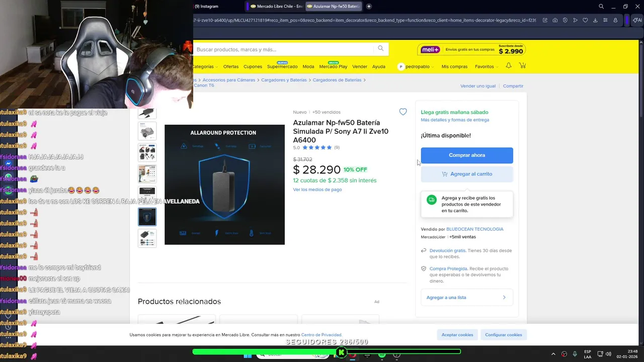Open BLUEOCEAN TECNOLOGIA seller link
This screenshot has width=644, height=362.
[475, 229]
